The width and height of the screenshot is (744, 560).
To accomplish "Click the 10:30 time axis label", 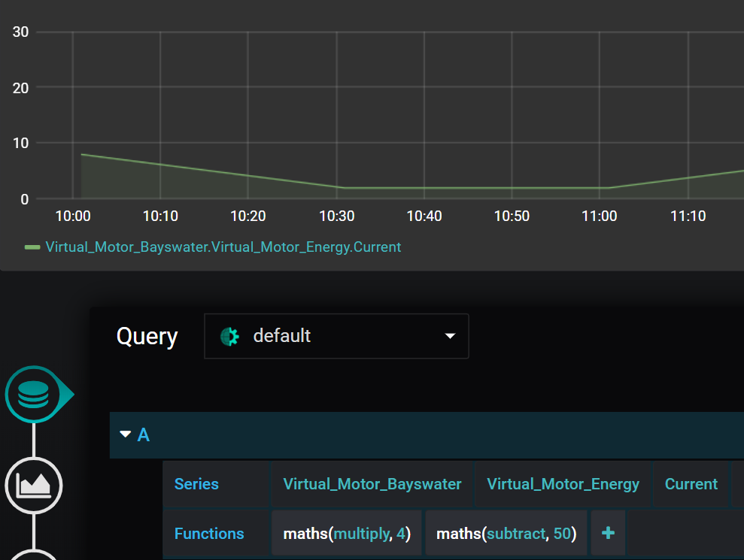I will click(x=337, y=216).
